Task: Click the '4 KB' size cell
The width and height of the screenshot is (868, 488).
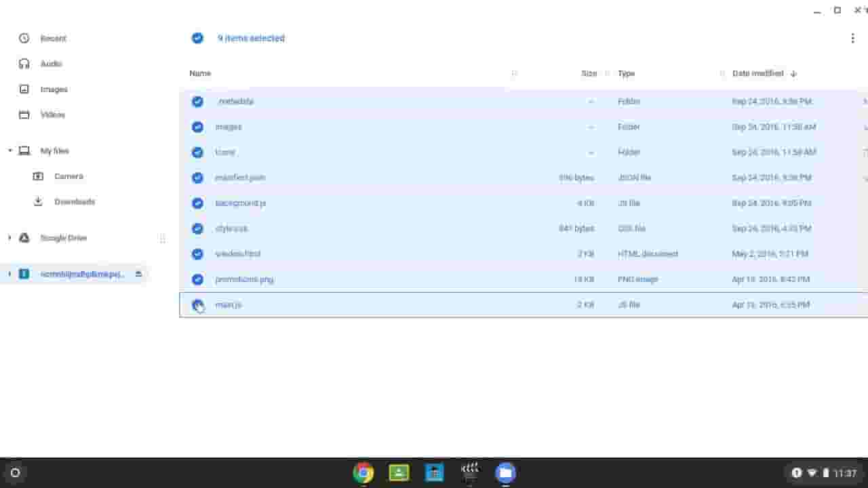Action: coord(586,203)
